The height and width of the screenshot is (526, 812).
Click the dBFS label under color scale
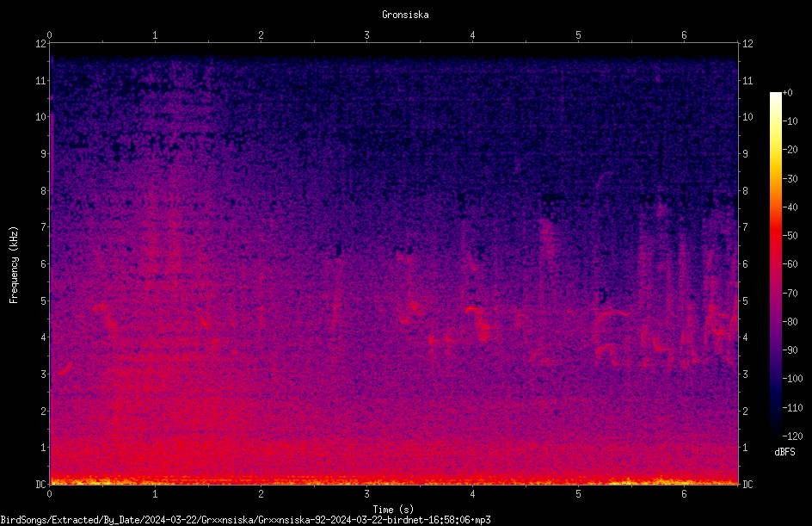pyautogui.click(x=784, y=452)
